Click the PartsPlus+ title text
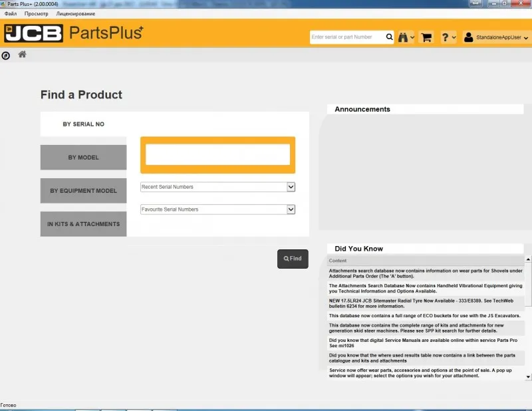The width and height of the screenshot is (532, 411). click(x=106, y=33)
